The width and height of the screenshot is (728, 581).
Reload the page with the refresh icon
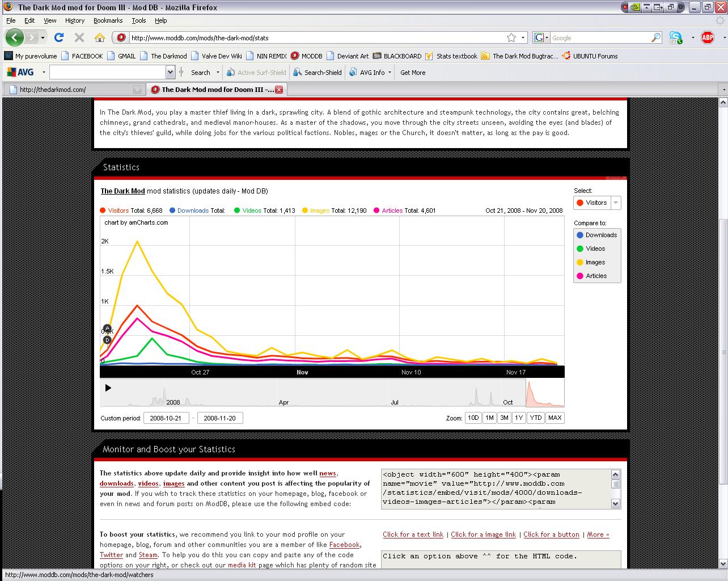coord(59,37)
